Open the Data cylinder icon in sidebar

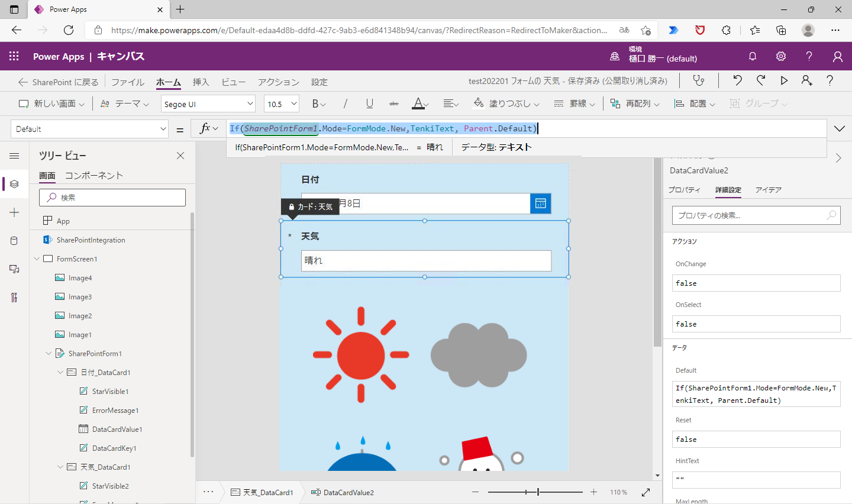(x=14, y=241)
